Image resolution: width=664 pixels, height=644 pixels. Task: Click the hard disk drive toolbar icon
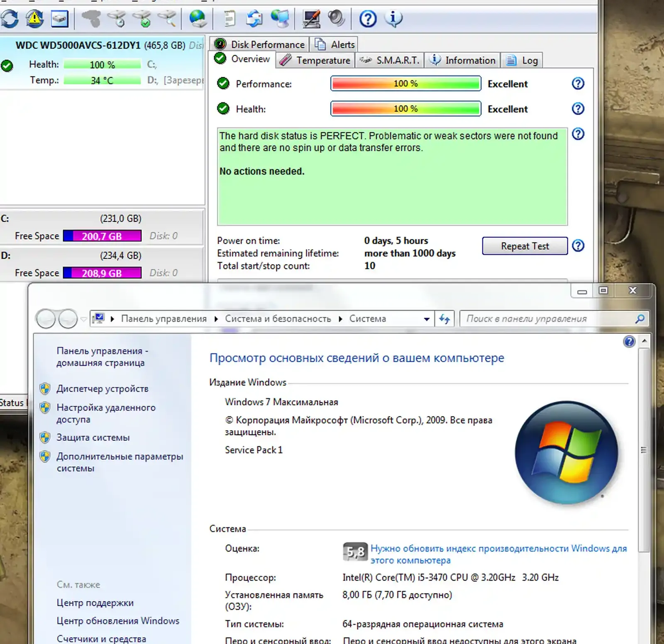click(x=60, y=19)
